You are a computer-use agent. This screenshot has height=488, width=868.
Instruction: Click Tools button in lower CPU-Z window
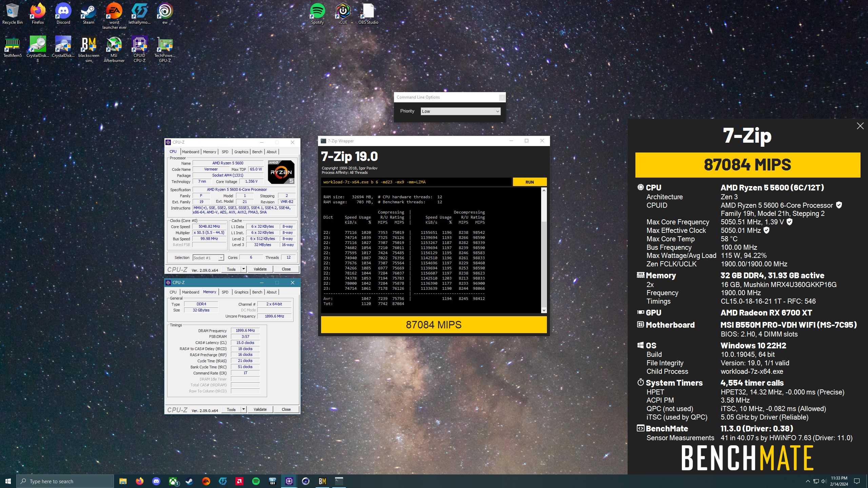point(231,409)
